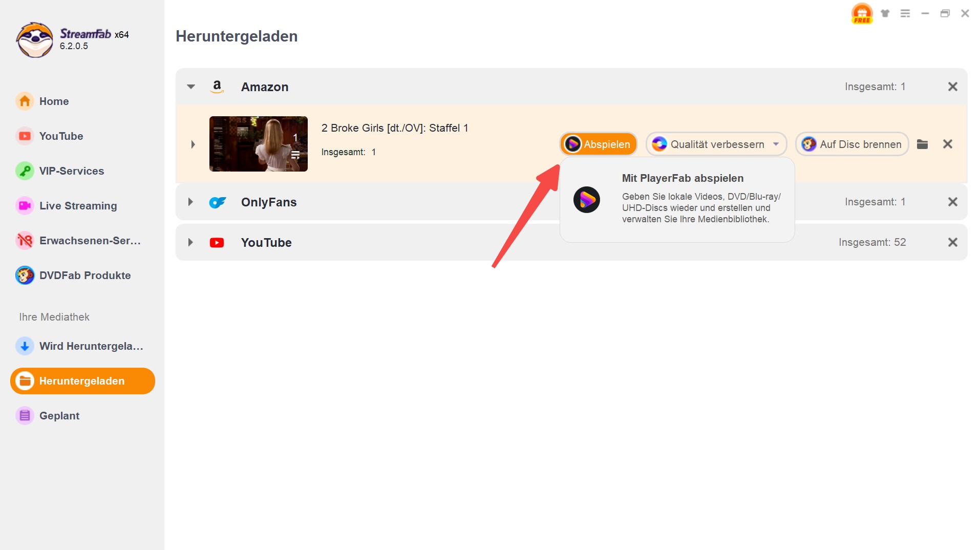Click the StreamFab sloth logo

34,40
